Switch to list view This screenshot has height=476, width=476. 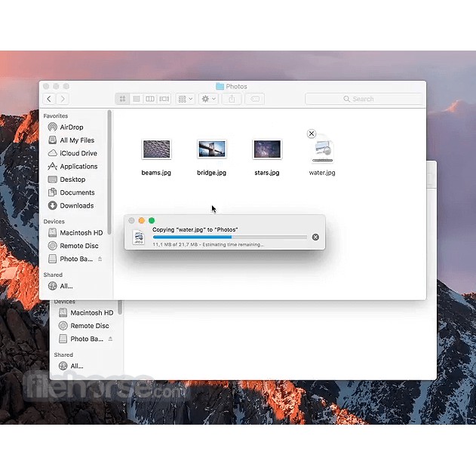[x=137, y=99]
